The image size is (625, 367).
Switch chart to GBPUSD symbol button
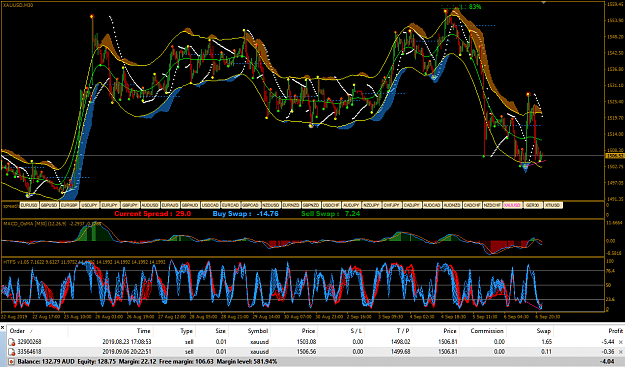(49, 205)
